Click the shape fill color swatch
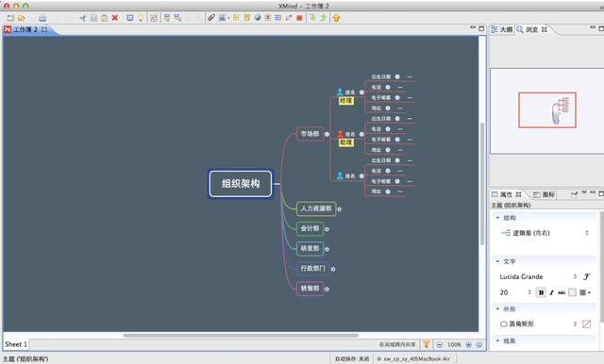Screen dimensions: 604x364 [x=586, y=324]
